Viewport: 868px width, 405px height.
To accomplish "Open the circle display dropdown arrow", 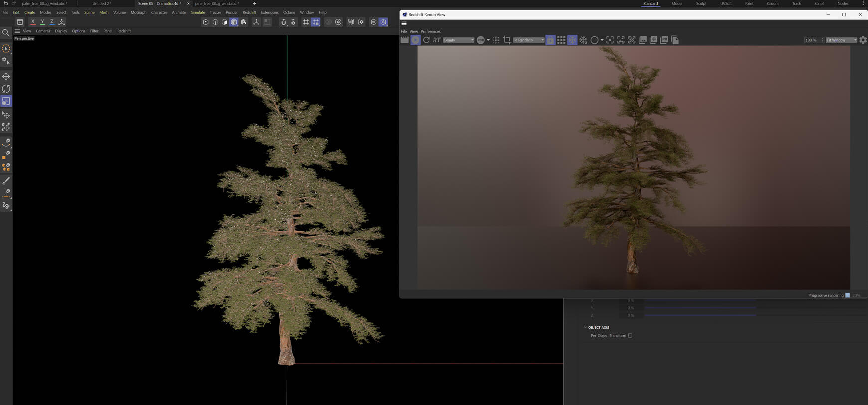I will tap(602, 40).
